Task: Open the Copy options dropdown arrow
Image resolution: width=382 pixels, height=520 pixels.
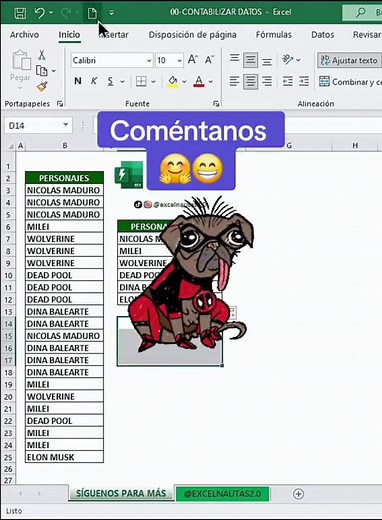Action: 53,71
